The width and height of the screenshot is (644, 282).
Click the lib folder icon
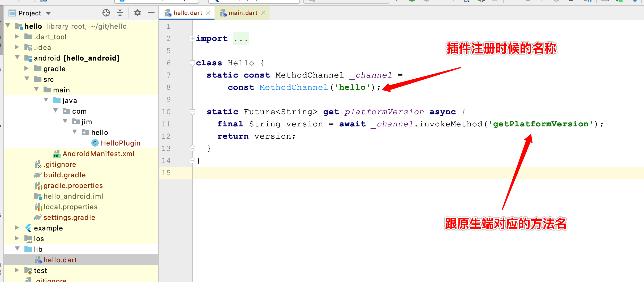click(28, 249)
